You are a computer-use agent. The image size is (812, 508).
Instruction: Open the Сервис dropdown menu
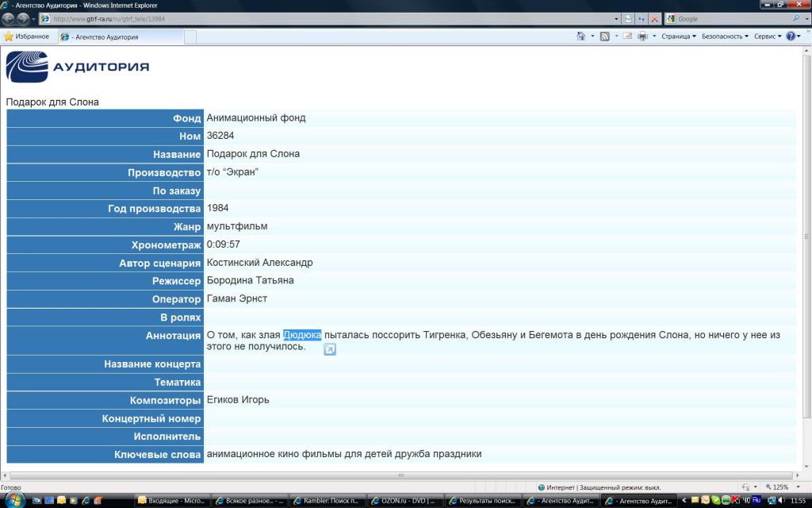[767, 37]
